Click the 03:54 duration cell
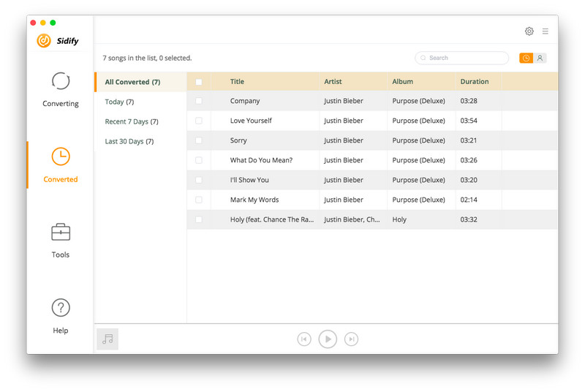 tap(469, 121)
